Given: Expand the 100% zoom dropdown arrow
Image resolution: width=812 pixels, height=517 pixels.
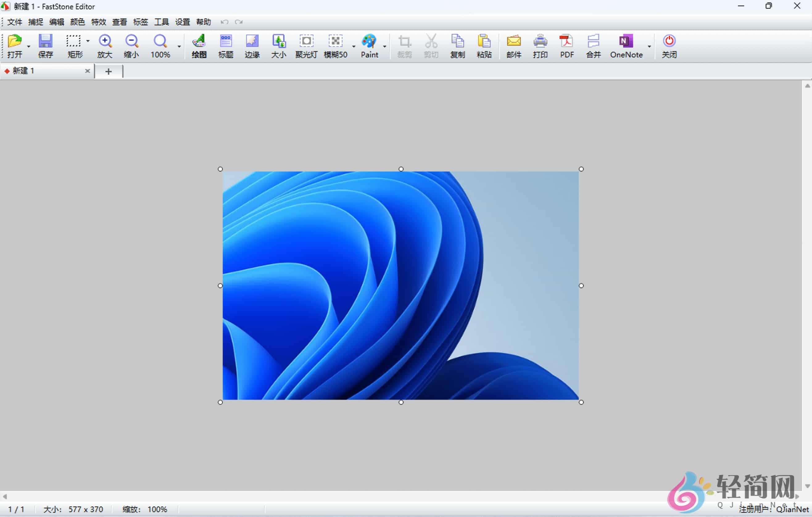Looking at the screenshot, I should pos(179,46).
